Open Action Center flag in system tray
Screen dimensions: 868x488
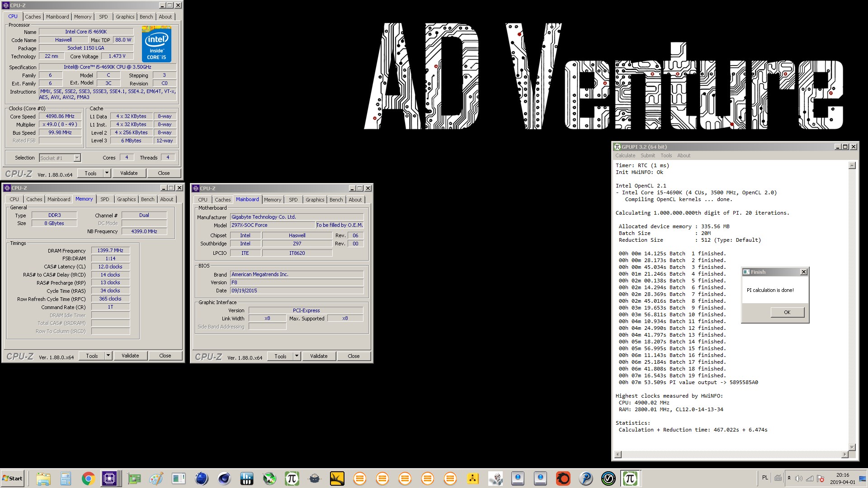coord(821,479)
